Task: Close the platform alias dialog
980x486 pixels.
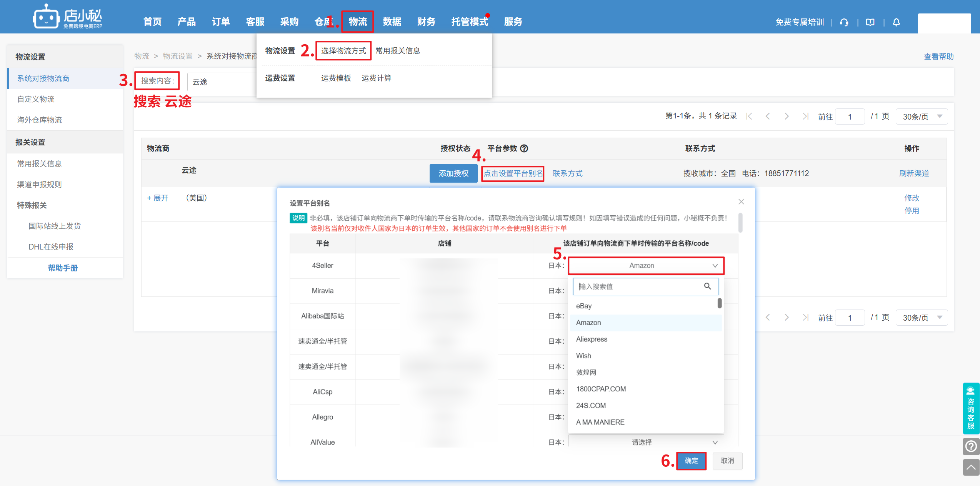Action: coord(741,201)
